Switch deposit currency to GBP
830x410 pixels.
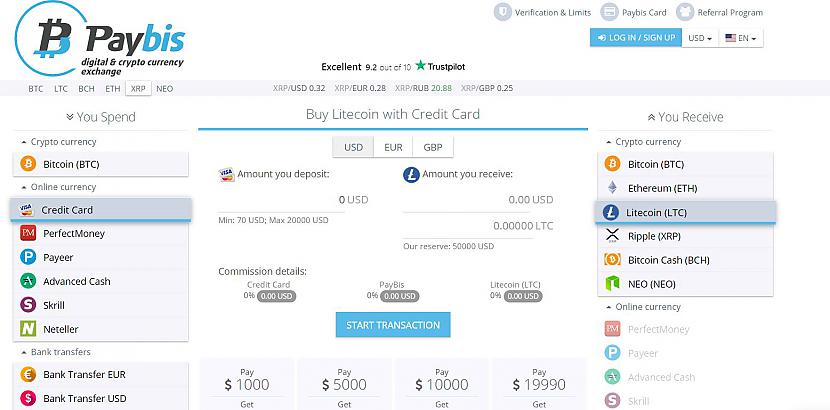coord(433,148)
